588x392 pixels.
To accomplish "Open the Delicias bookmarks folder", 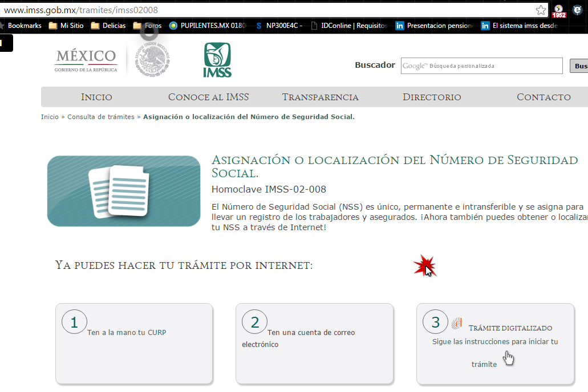I will 108,26.
